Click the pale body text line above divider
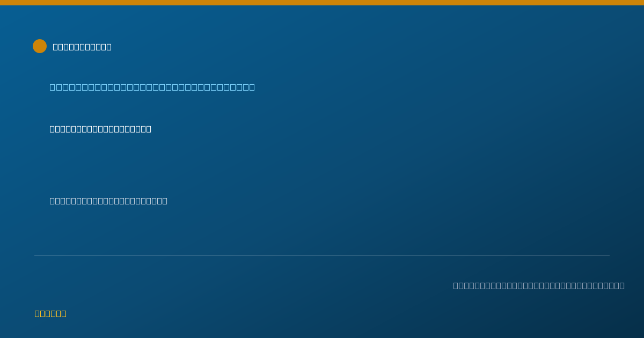Screen dimensions: 644x338 click(108, 201)
